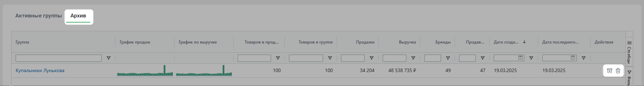Click filter icon for Бренды column
644x86 pixels.
click(448, 58)
